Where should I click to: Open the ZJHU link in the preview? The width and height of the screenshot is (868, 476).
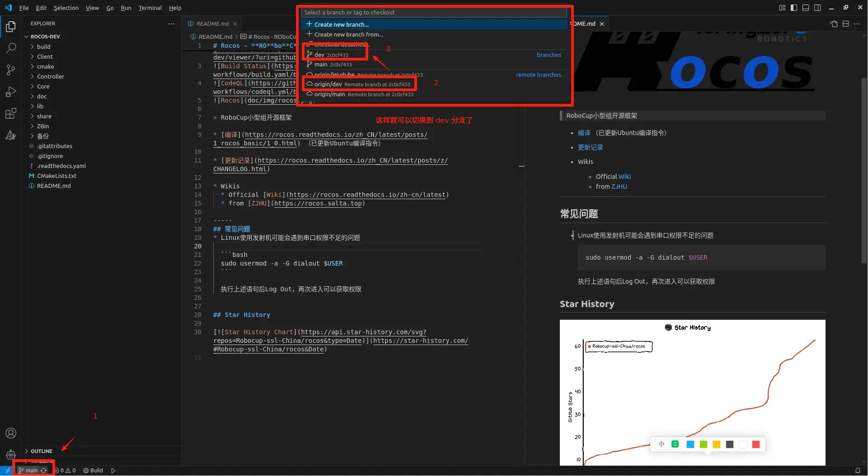pyautogui.click(x=619, y=187)
